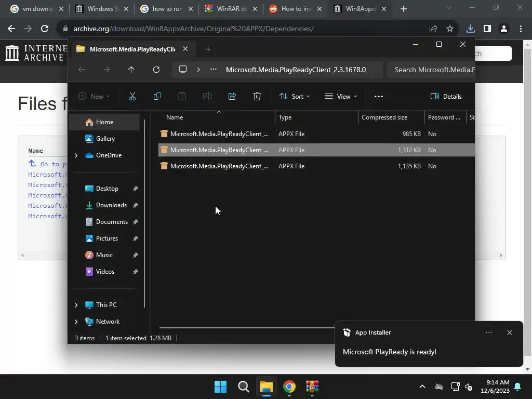
Task: Click the Microsoft PlayReady is ready notification
Action: [x=390, y=352]
